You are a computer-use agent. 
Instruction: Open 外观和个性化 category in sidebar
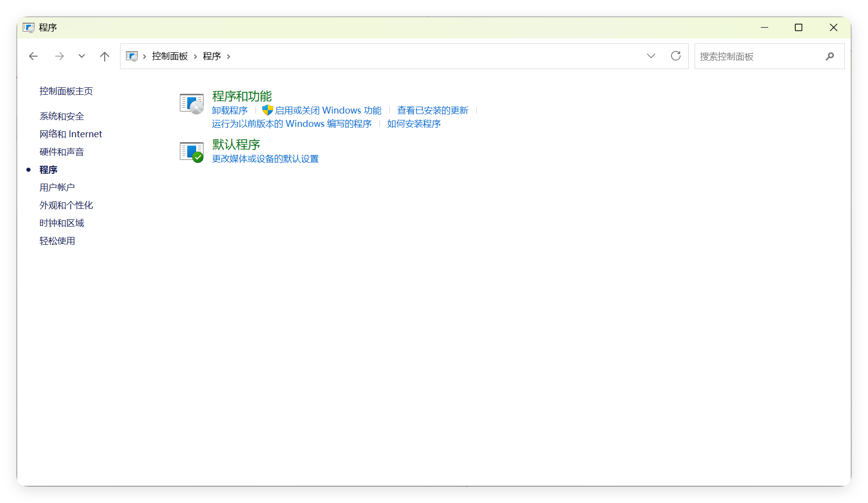tap(66, 205)
